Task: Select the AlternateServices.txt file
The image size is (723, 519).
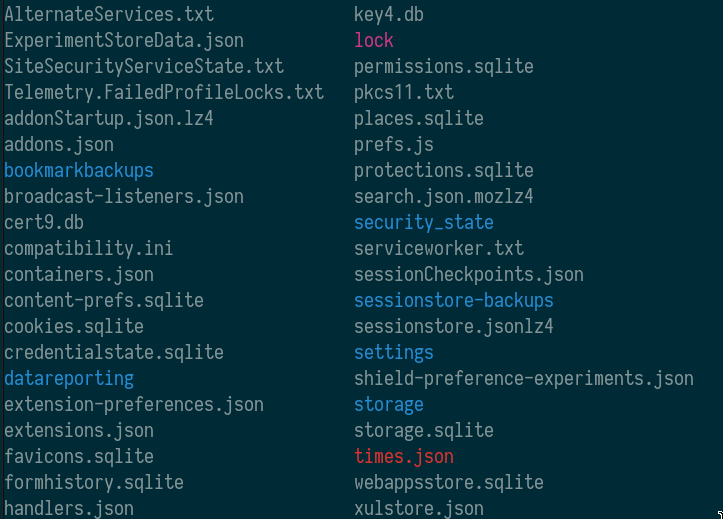Action: point(109,14)
